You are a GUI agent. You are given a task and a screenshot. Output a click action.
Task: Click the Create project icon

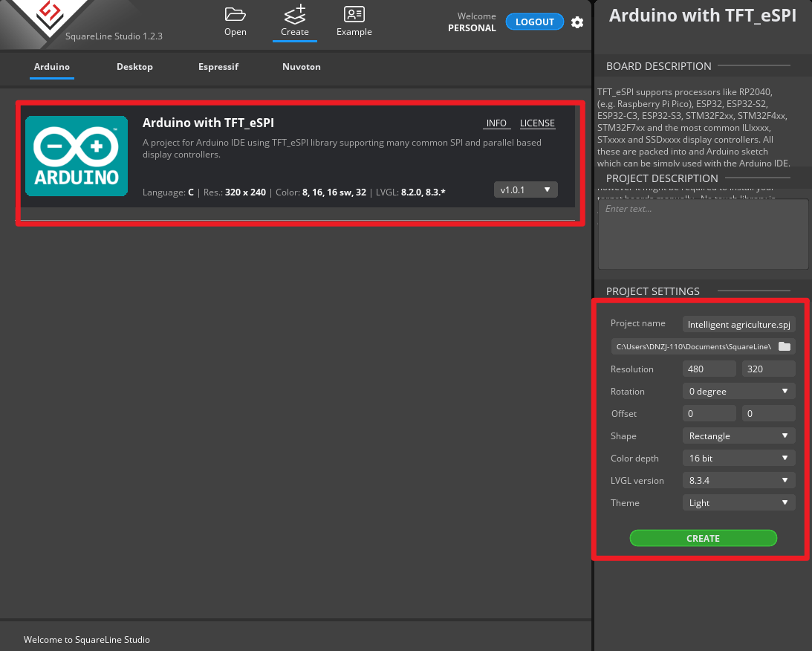(x=295, y=15)
